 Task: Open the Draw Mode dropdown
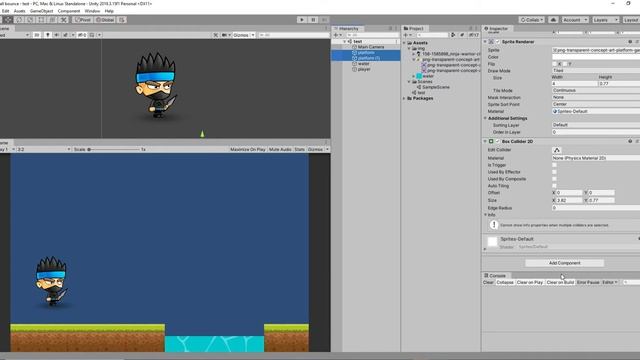click(x=596, y=71)
